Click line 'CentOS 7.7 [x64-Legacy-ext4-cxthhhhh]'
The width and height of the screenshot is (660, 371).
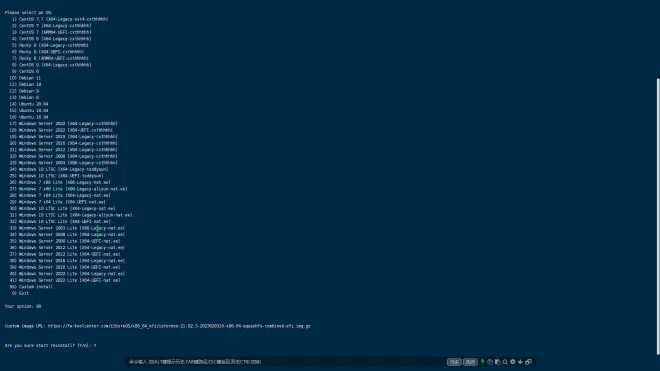pyautogui.click(x=60, y=19)
